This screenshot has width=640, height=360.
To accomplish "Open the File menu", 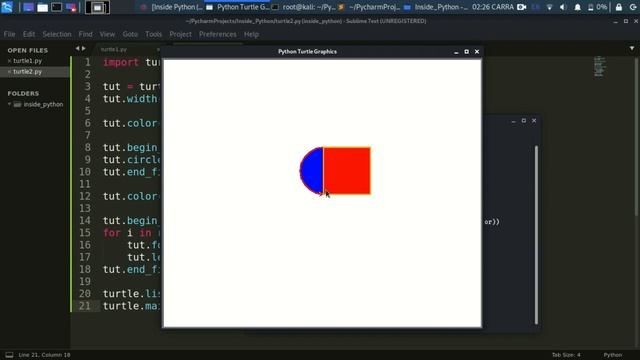I will pos(9,34).
